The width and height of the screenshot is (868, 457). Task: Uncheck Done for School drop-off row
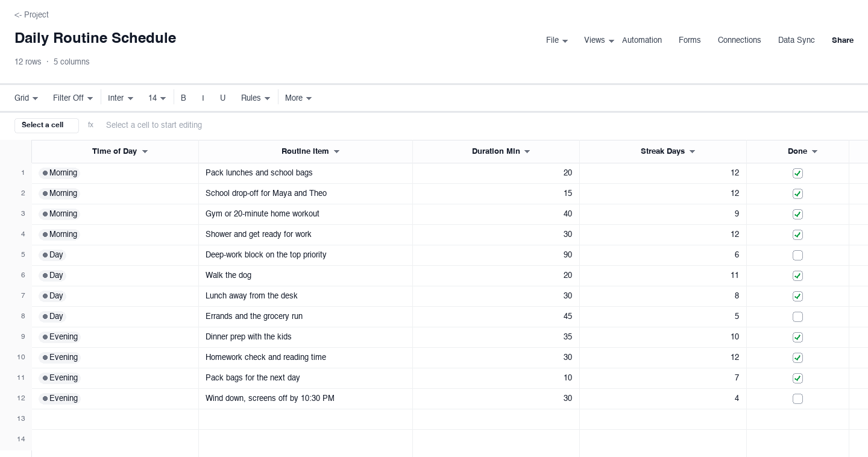797,194
